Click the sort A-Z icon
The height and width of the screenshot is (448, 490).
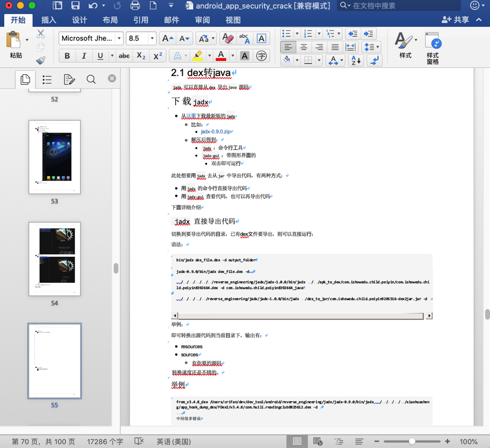coord(355,60)
